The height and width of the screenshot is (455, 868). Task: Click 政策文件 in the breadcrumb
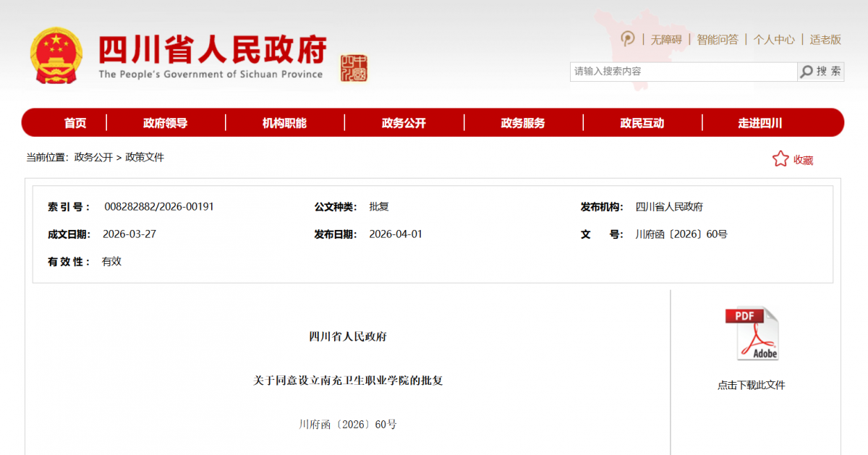pyautogui.click(x=145, y=157)
